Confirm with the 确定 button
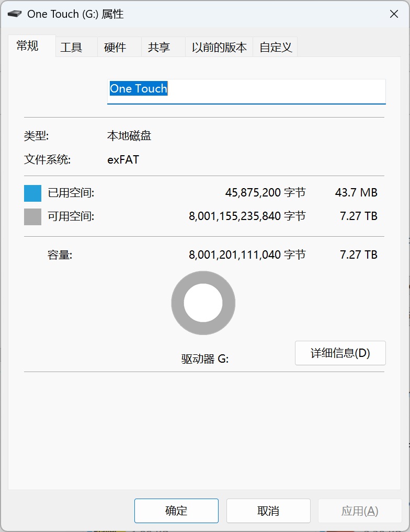 point(176,511)
